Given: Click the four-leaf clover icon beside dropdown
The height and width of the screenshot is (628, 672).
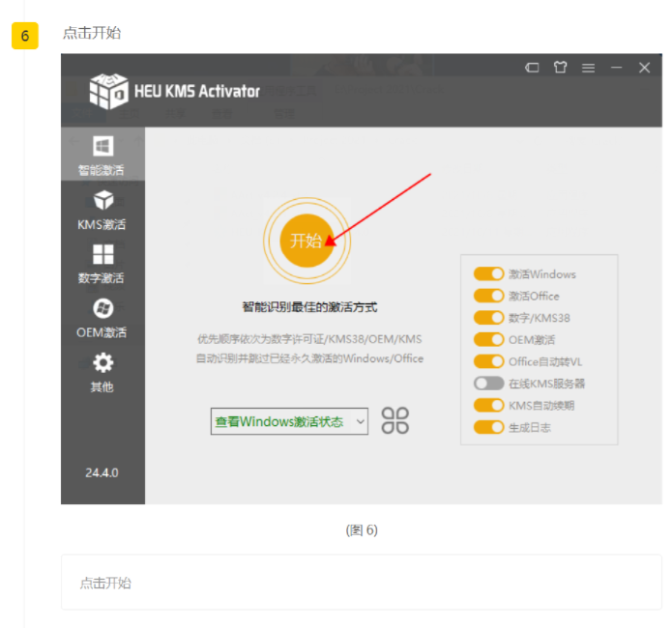Looking at the screenshot, I should [395, 420].
